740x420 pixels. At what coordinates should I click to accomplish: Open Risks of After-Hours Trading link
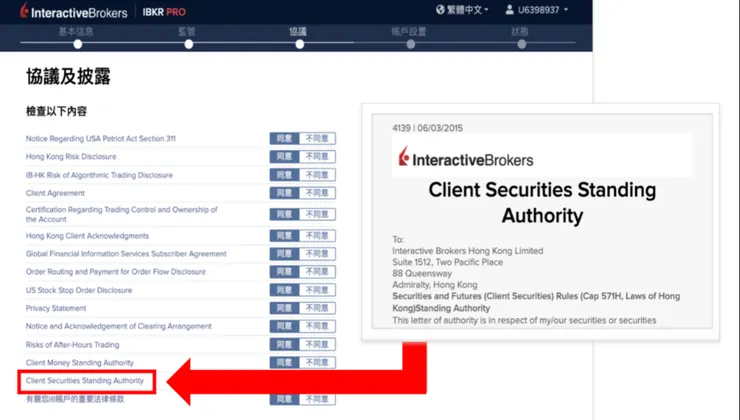tap(72, 345)
